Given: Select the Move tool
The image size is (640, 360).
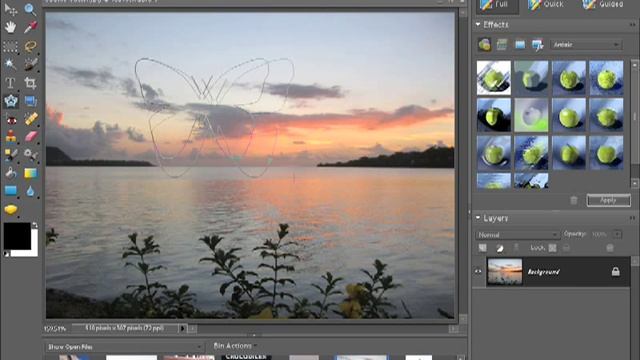Looking at the screenshot, I should pos(10,9).
